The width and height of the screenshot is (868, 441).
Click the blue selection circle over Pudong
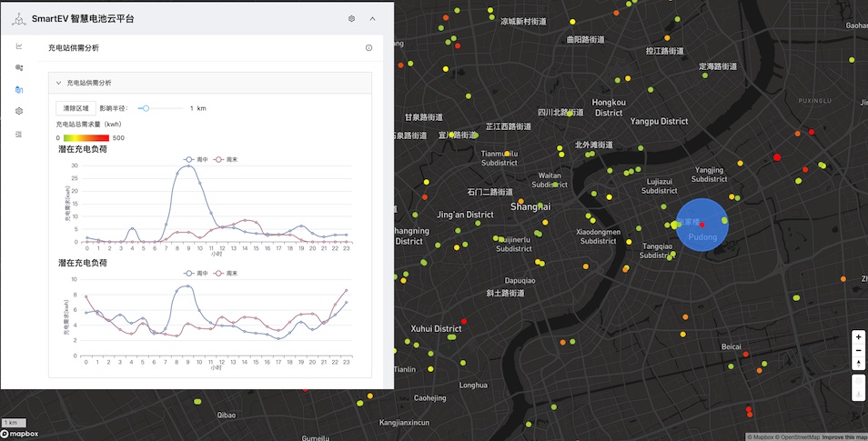pyautogui.click(x=701, y=225)
